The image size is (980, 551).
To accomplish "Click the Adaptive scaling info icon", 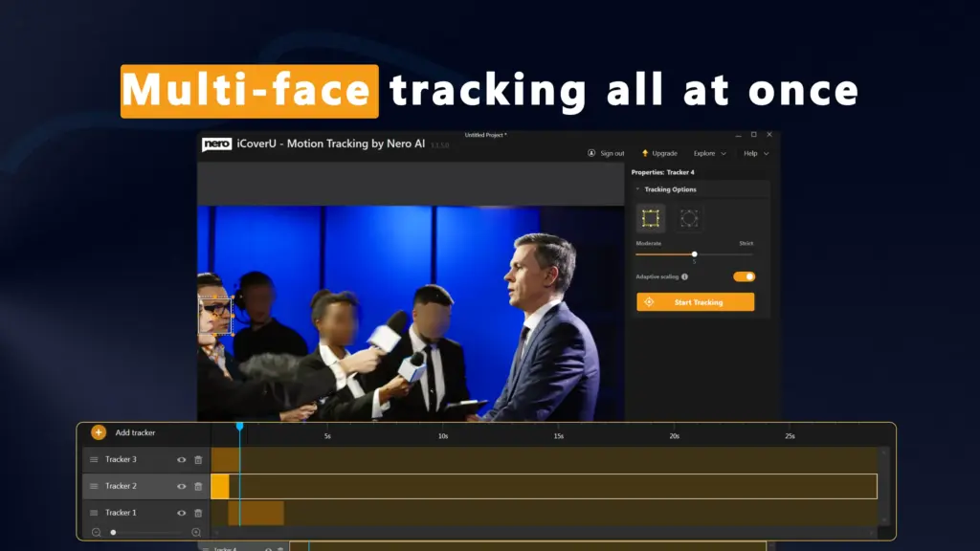I will [x=684, y=276].
